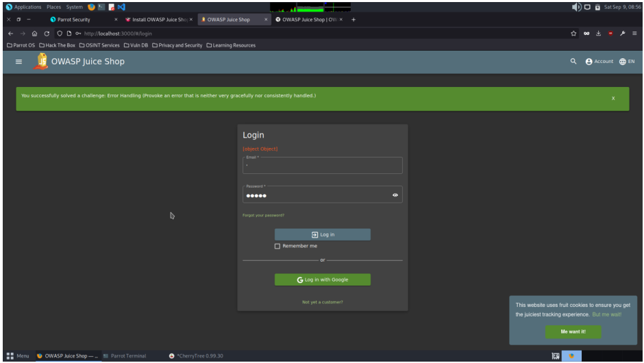The width and height of the screenshot is (644, 363).
Task: Accept cookies with Me want it
Action: [x=573, y=331]
